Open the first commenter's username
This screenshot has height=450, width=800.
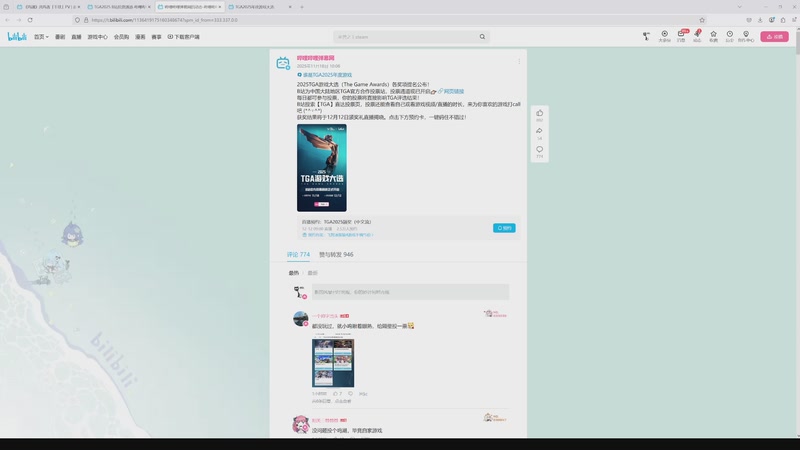[325, 316]
